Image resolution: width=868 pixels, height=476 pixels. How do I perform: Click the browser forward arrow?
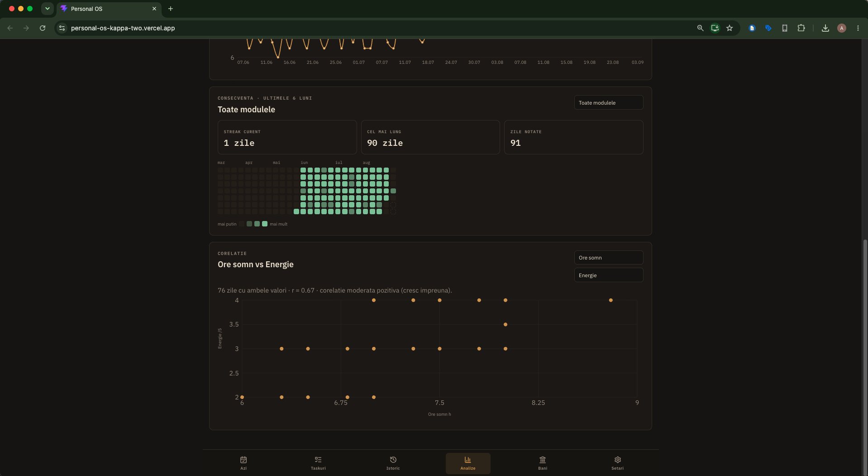click(26, 28)
